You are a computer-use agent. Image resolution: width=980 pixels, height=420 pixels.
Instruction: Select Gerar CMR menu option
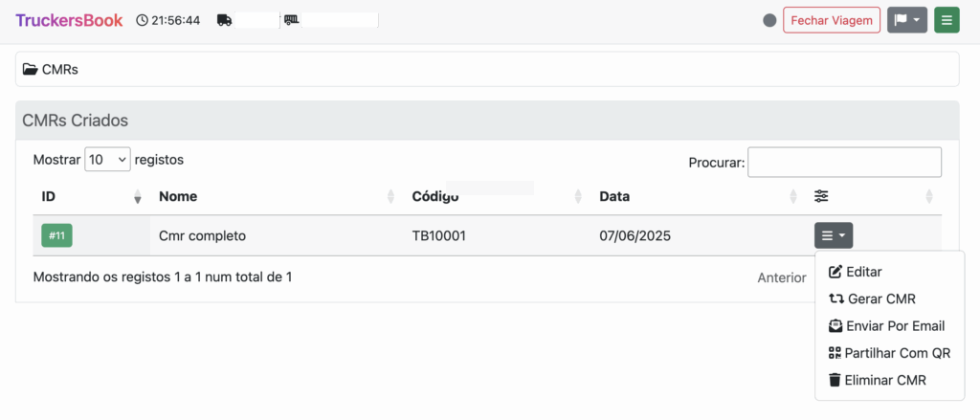click(x=880, y=298)
